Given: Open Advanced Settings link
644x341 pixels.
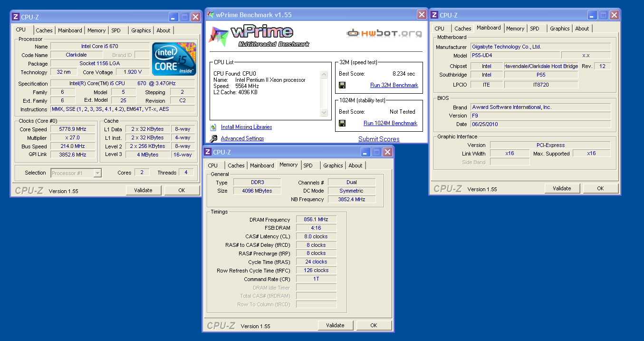Looking at the screenshot, I should click(242, 138).
